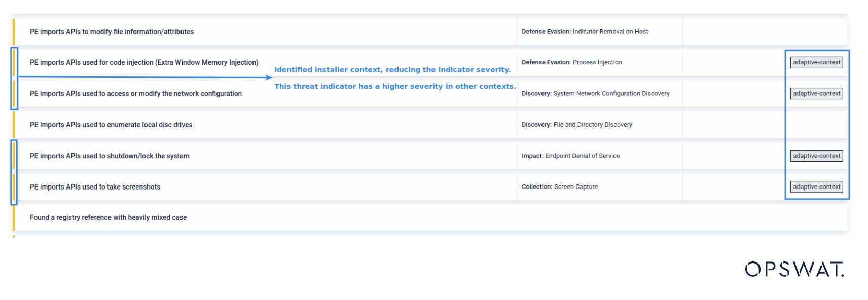Open the 'Defense Evasion: Indicator Removal on Host' technique
The width and height of the screenshot is (868, 300).
click(585, 31)
